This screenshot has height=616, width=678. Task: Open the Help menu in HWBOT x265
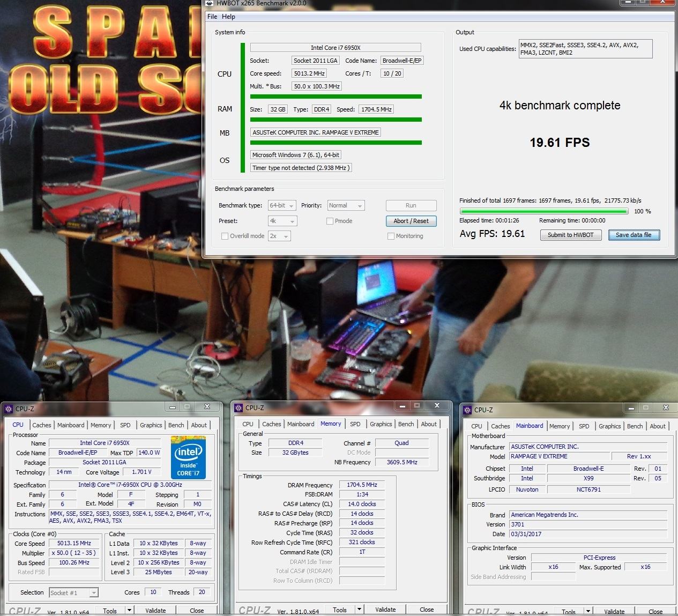coord(228,17)
